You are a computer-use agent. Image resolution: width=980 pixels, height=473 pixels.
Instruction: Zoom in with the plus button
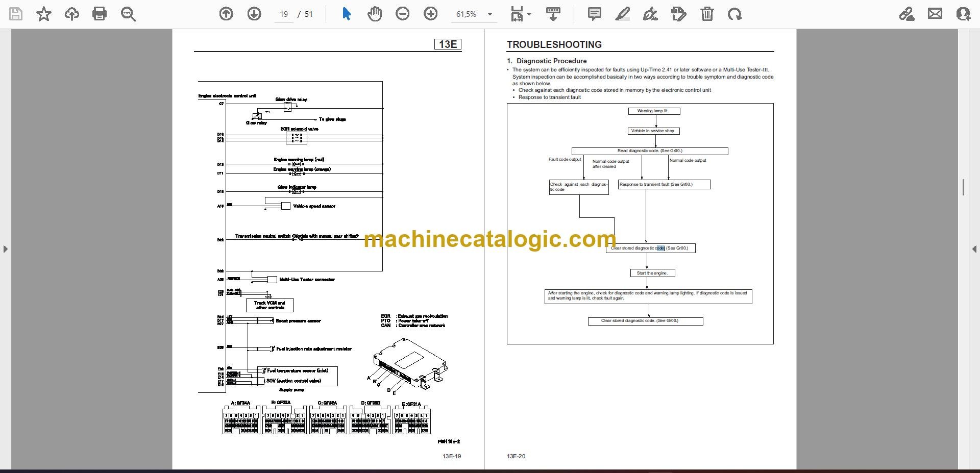tap(431, 14)
